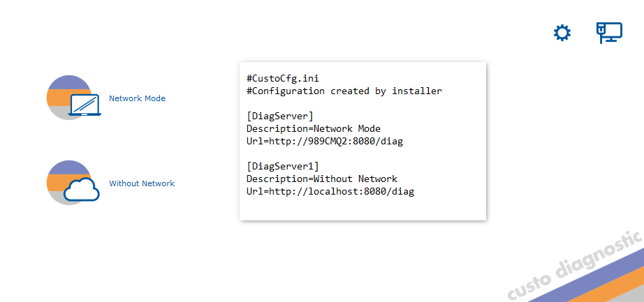Click the Description=Without Network line
This screenshot has height=302, width=644.
321,179
